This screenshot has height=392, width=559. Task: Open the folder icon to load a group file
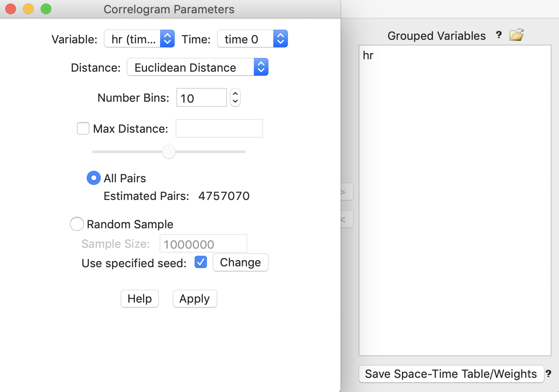517,35
